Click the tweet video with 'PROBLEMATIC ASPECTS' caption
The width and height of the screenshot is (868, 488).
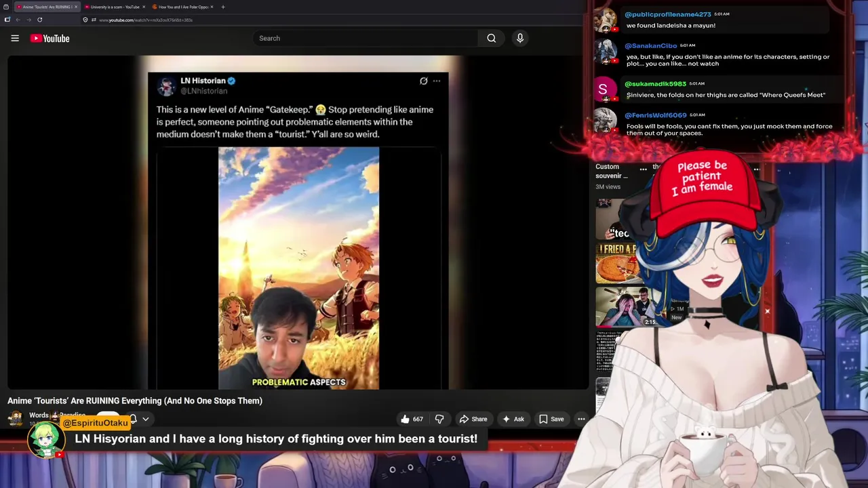click(x=298, y=268)
